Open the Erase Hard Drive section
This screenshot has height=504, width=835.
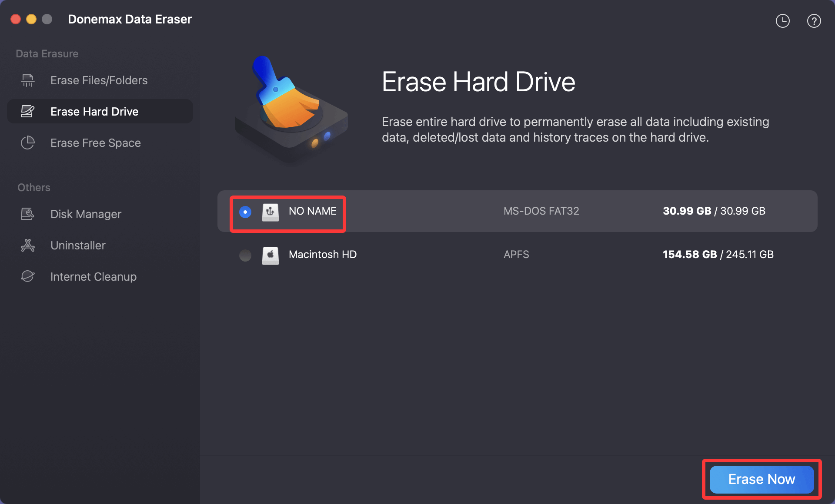pyautogui.click(x=95, y=111)
